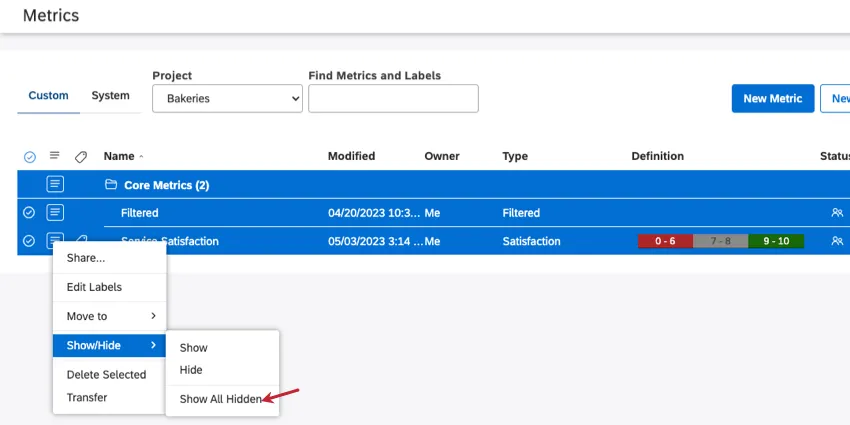The image size is (850, 425).
Task: Uncheck the Filtered metric row checkbox
Action: click(29, 212)
